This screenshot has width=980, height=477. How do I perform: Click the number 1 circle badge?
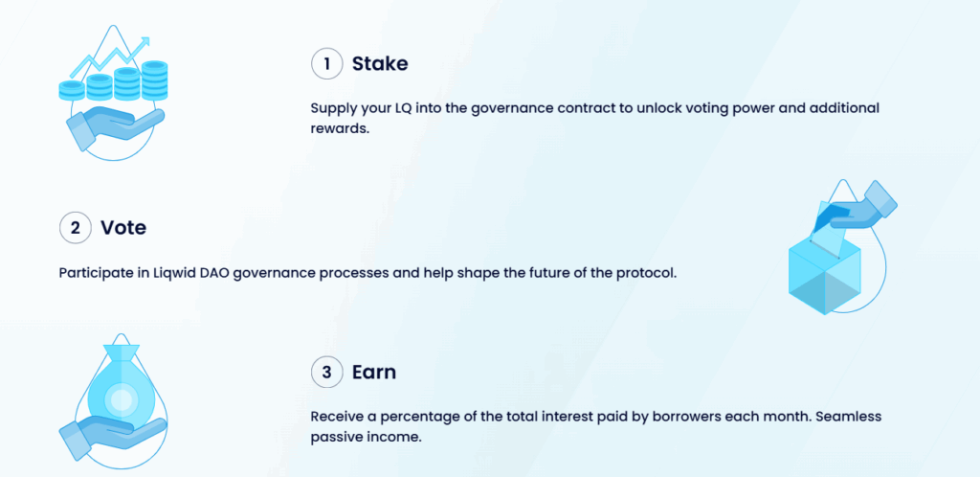[x=327, y=64]
